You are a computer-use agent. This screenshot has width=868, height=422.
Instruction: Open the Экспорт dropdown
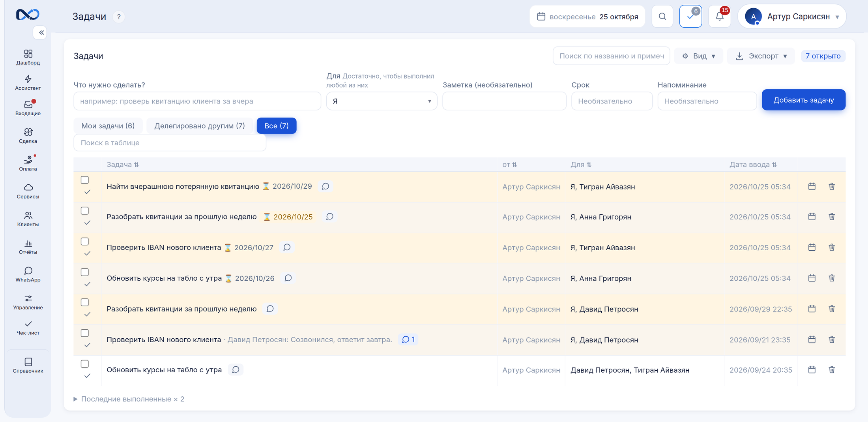point(761,56)
